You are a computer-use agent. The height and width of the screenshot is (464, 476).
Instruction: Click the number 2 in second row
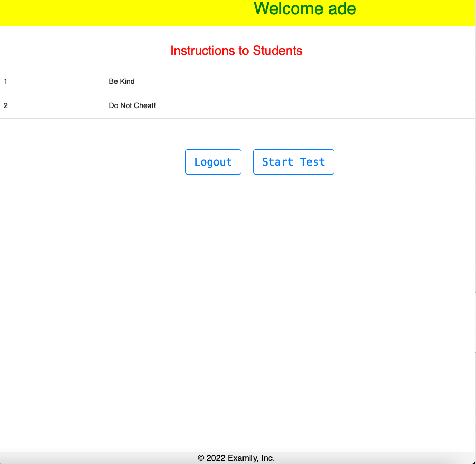(6, 106)
